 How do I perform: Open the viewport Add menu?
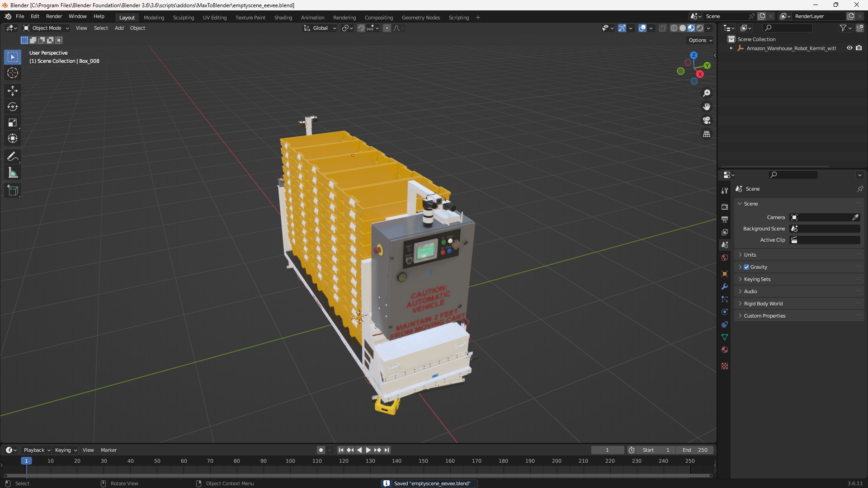[119, 28]
